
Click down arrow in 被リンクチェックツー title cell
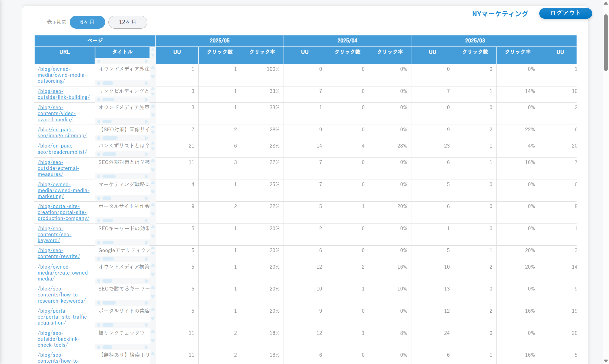pyautogui.click(x=153, y=341)
